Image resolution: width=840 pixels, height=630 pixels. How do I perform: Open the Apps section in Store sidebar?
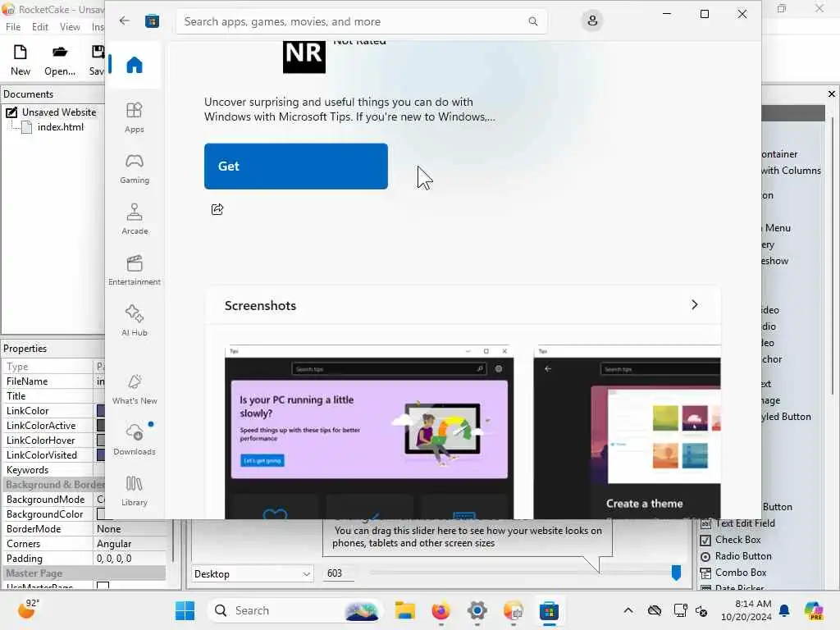pos(134,117)
